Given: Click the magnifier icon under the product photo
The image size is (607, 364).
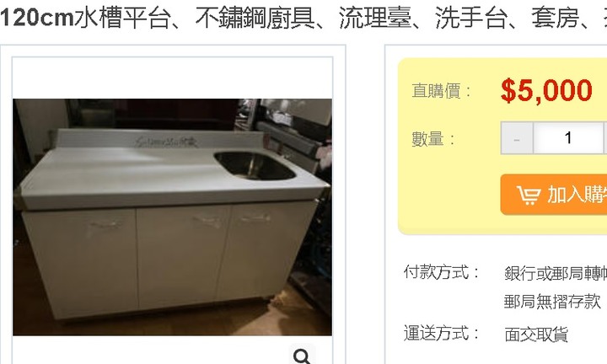Looking at the screenshot, I should (x=302, y=356).
